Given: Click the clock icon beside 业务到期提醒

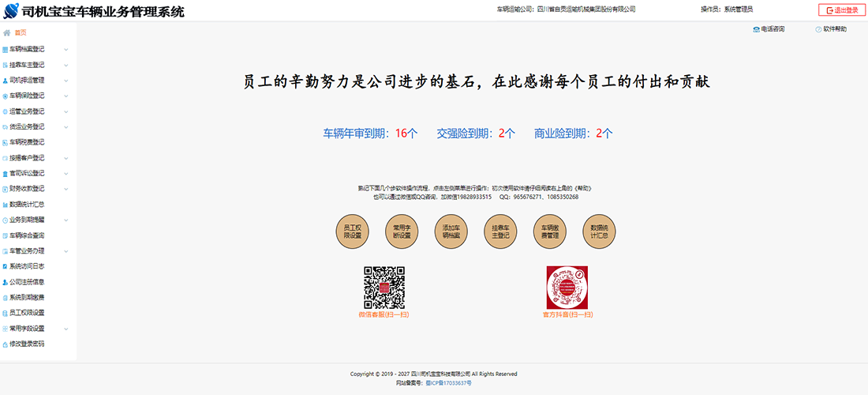Looking at the screenshot, I should click(5, 220).
